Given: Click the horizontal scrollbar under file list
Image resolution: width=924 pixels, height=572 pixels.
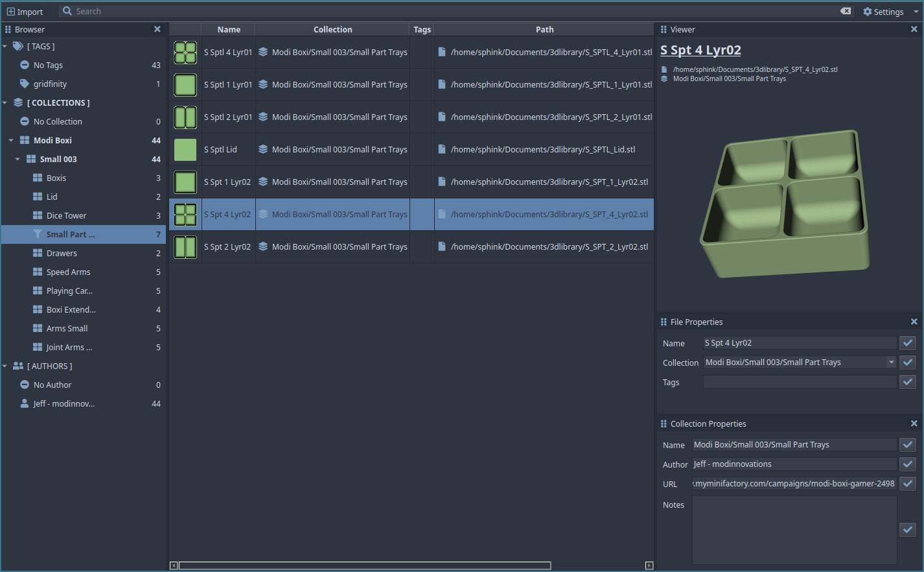Looking at the screenshot, I should (x=364, y=566).
